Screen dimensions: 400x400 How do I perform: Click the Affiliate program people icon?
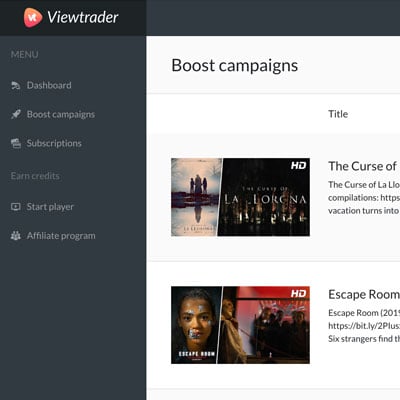point(16,236)
